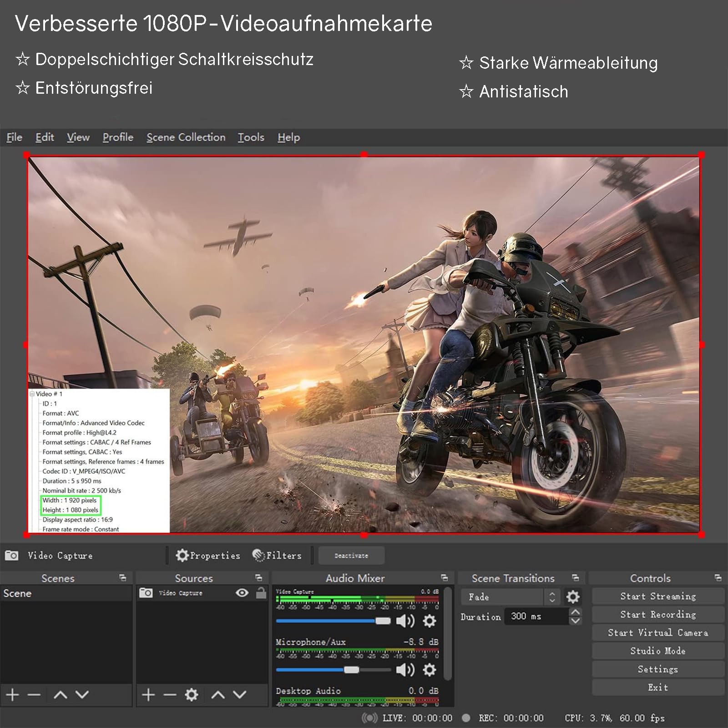This screenshot has width=728, height=728.
Task: Pop out the Sources dock
Action: click(258, 578)
